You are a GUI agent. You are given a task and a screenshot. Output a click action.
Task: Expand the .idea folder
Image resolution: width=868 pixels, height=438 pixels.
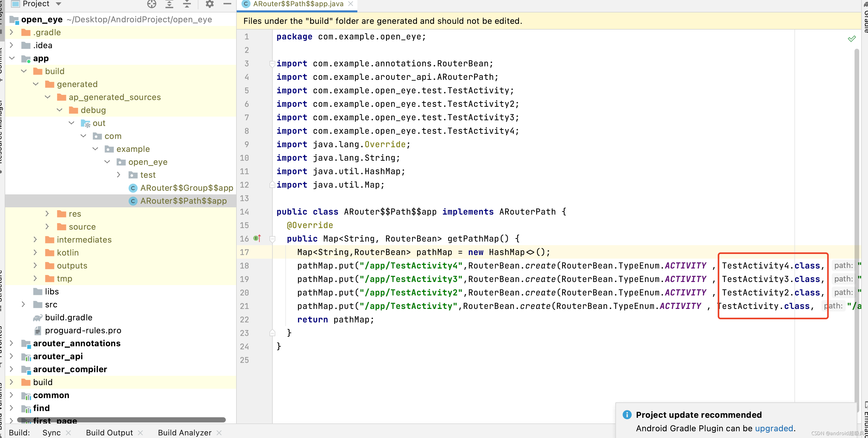coord(11,45)
